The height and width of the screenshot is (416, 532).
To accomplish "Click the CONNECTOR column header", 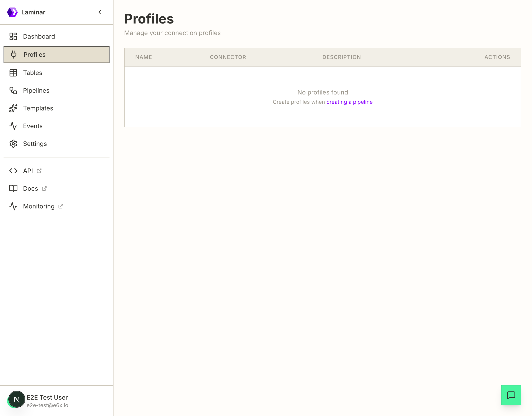I will point(228,57).
